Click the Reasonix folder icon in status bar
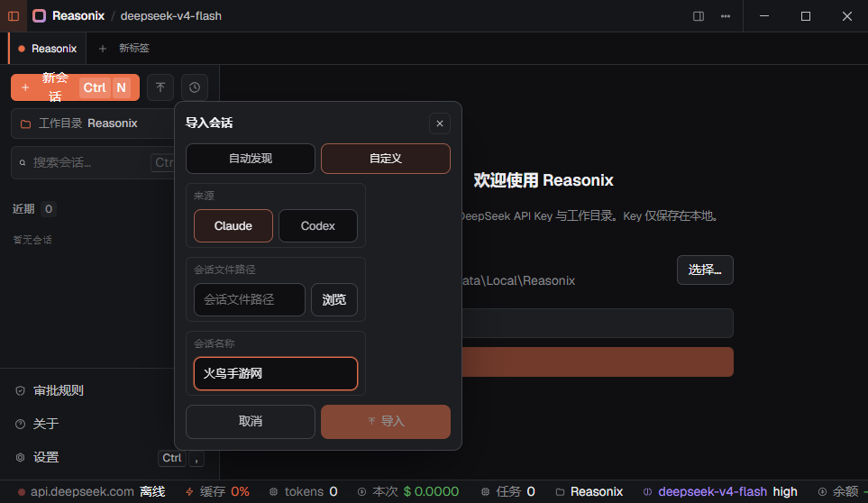The width and height of the screenshot is (868, 503). pyautogui.click(x=561, y=491)
